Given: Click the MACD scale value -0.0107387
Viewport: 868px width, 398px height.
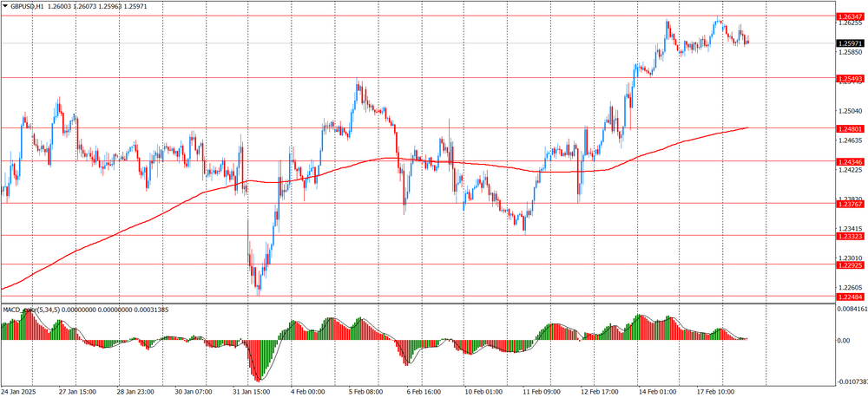Looking at the screenshot, I should [851, 381].
